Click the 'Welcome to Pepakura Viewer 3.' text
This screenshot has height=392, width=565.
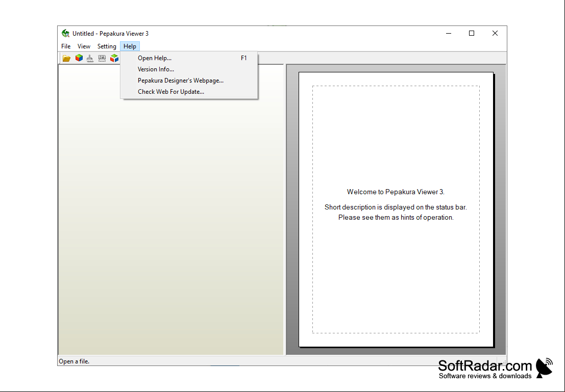(x=396, y=192)
